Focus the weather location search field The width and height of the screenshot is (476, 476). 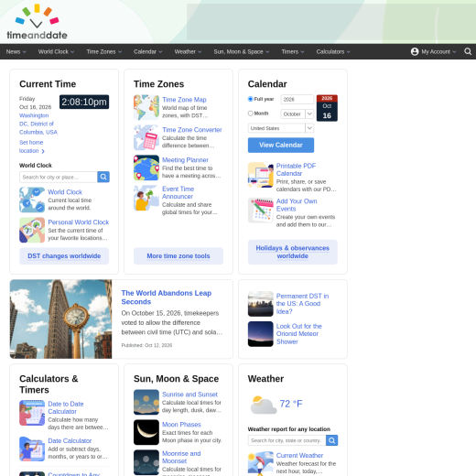click(287, 440)
